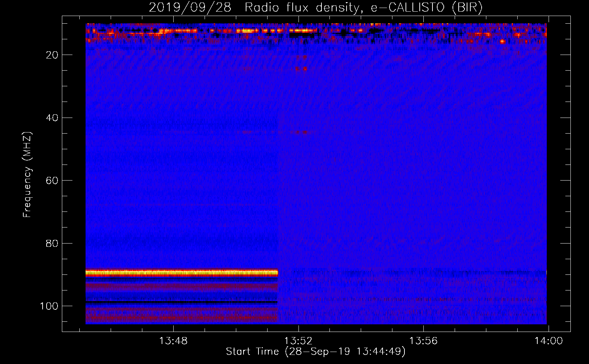Click the 13:52 time tick label
Image resolution: width=589 pixels, height=364 pixels.
pyautogui.click(x=298, y=341)
